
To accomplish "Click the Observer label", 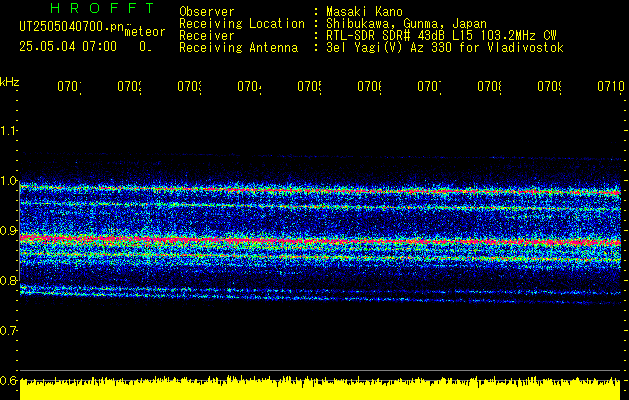I will click(207, 11).
